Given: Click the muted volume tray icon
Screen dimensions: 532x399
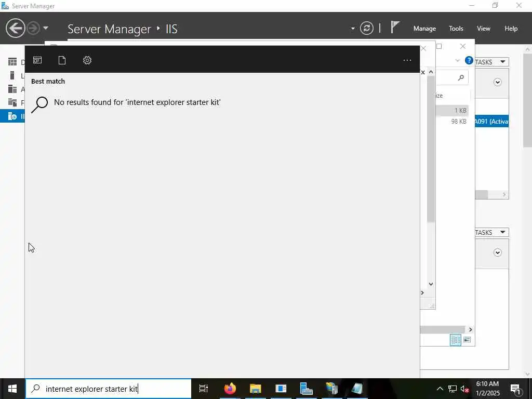Looking at the screenshot, I should tap(464, 389).
